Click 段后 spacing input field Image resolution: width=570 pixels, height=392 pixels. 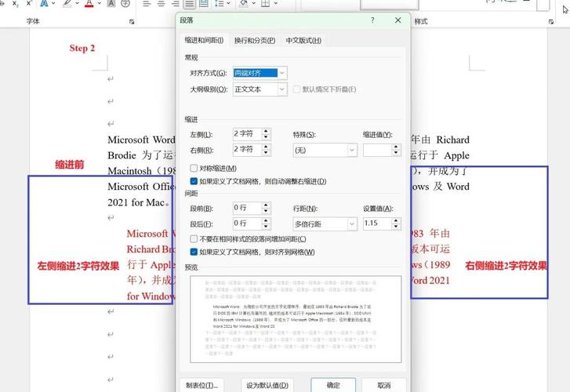click(247, 223)
